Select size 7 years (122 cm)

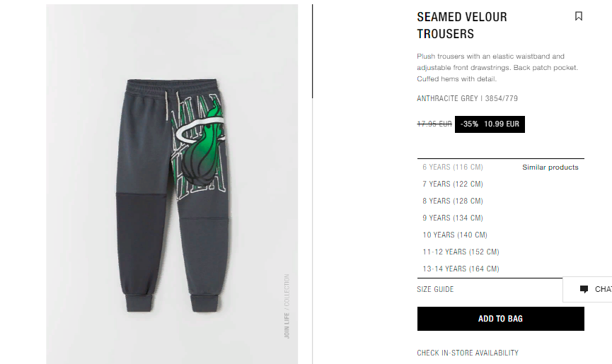452,184
